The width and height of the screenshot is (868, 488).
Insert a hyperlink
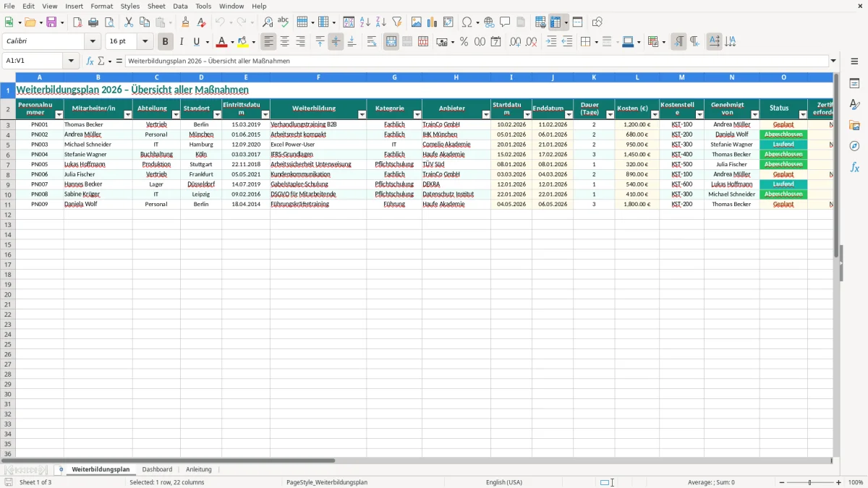[x=489, y=22]
